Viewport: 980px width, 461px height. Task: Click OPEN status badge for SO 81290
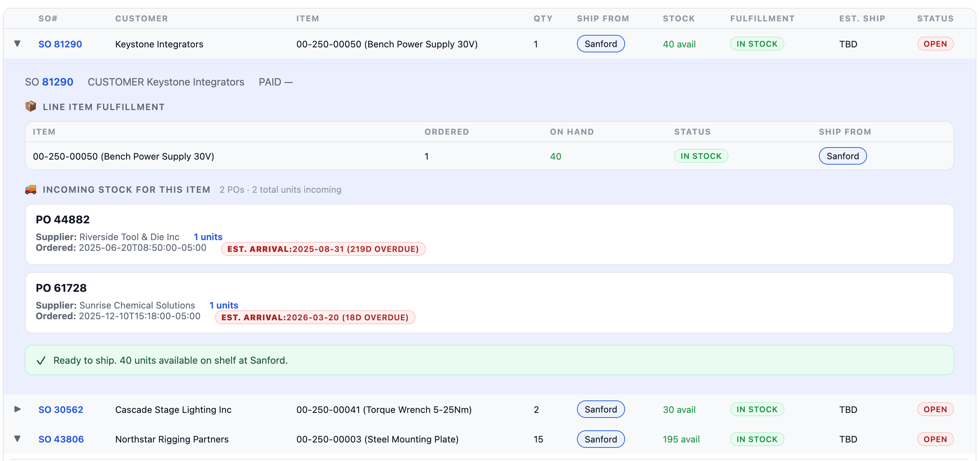point(935,44)
